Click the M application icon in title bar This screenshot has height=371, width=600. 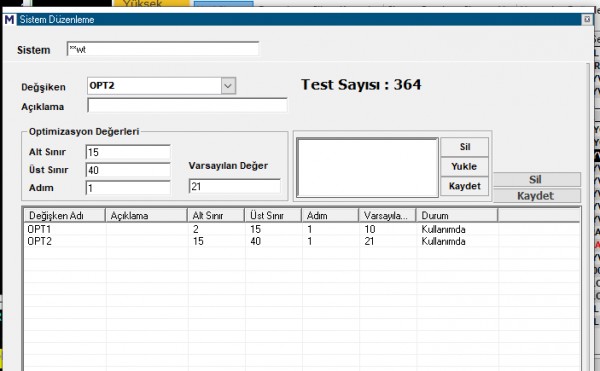coord(10,19)
